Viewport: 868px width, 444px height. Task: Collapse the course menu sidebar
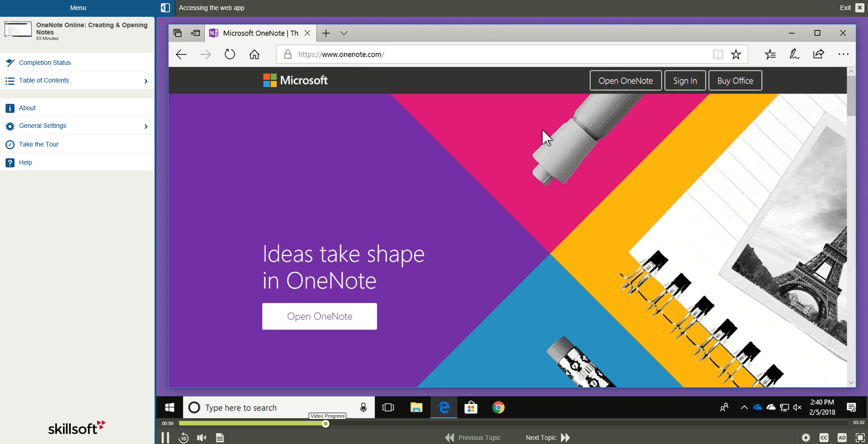[165, 8]
